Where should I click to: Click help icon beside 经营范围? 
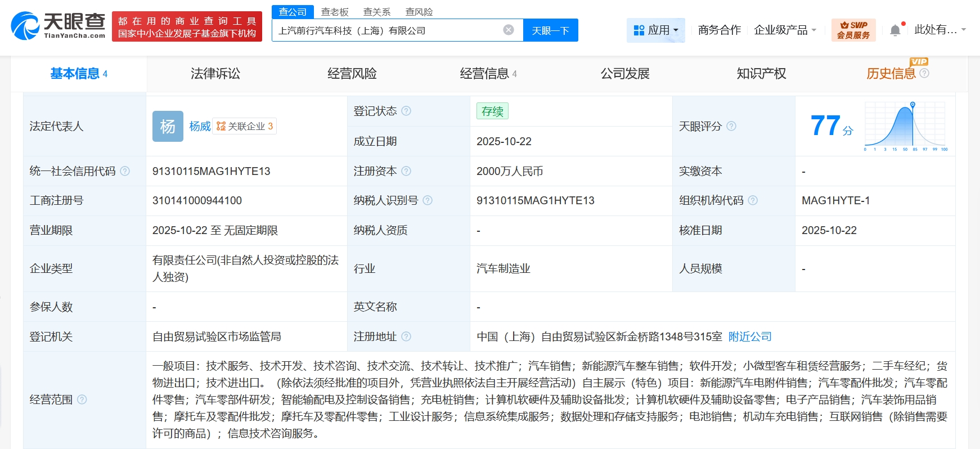[x=82, y=399]
